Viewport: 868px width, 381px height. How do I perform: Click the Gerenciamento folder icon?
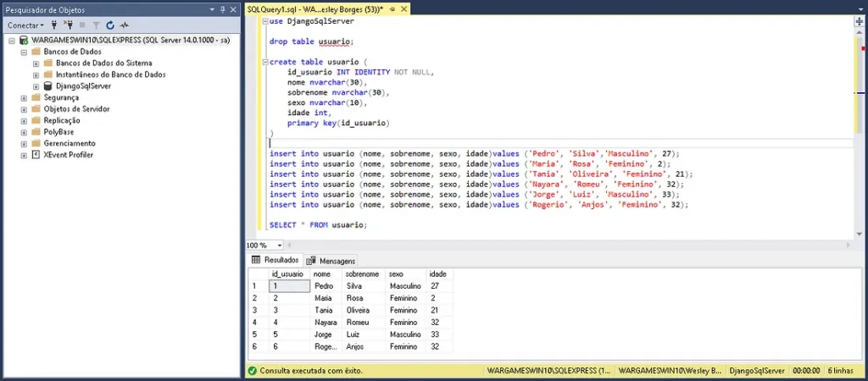coord(36,143)
